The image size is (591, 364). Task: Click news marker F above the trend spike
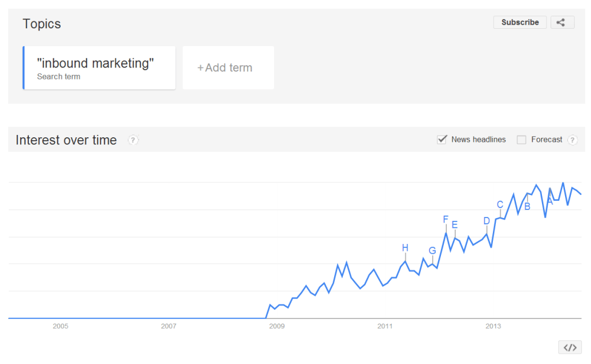pyautogui.click(x=445, y=219)
